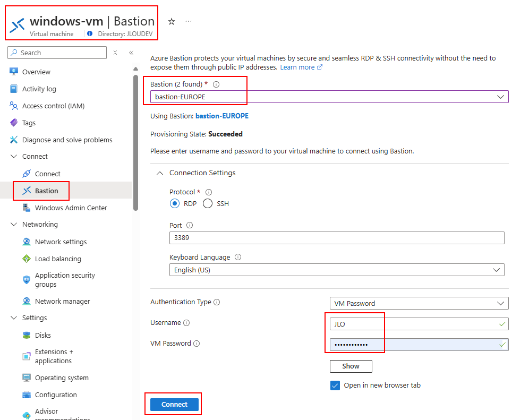
Task: Click the Disks icon
Action: (x=27, y=335)
